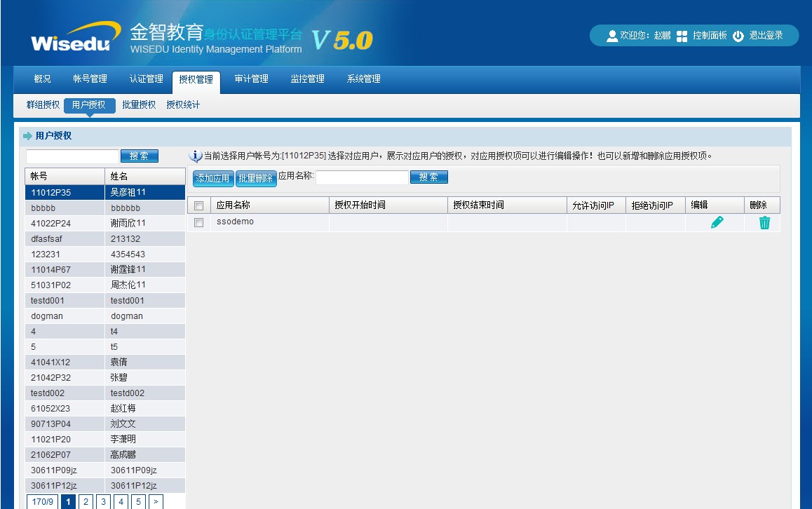Screen dimensions: 812x509
Task: Open the 帐号管理 menu tab
Action: 90,79
